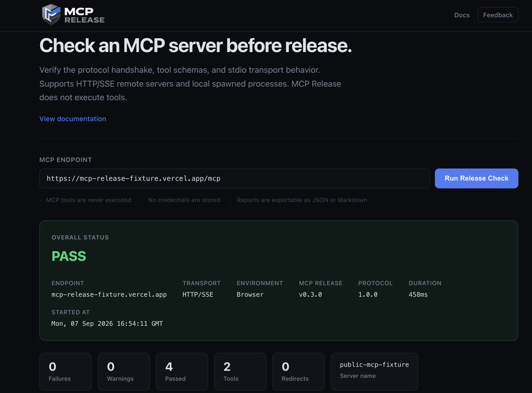
Task: Select the 0 Failures card
Action: pyautogui.click(x=65, y=372)
